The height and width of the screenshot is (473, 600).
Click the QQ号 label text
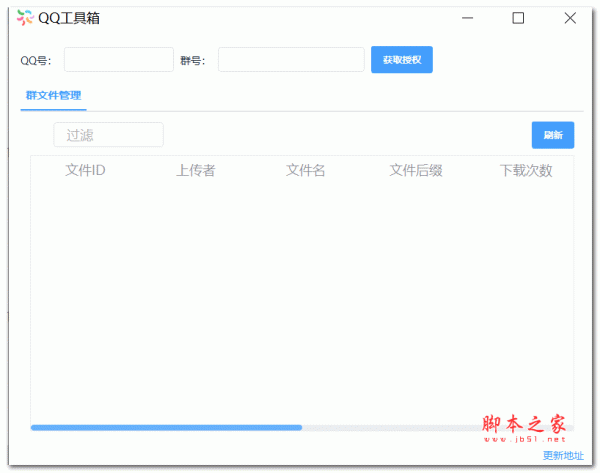click(x=36, y=60)
